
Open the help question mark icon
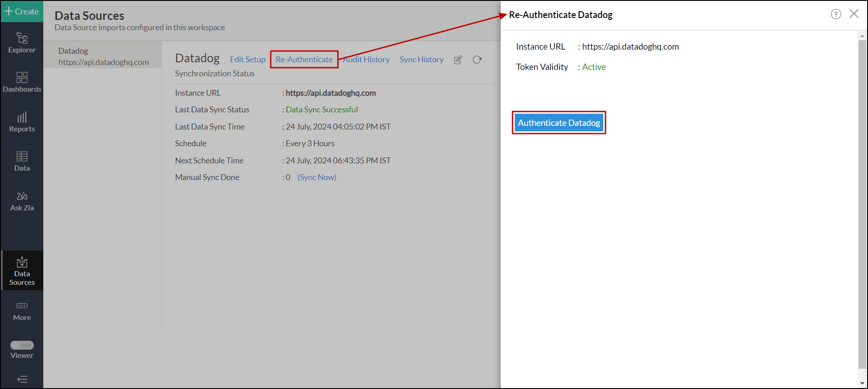click(836, 14)
